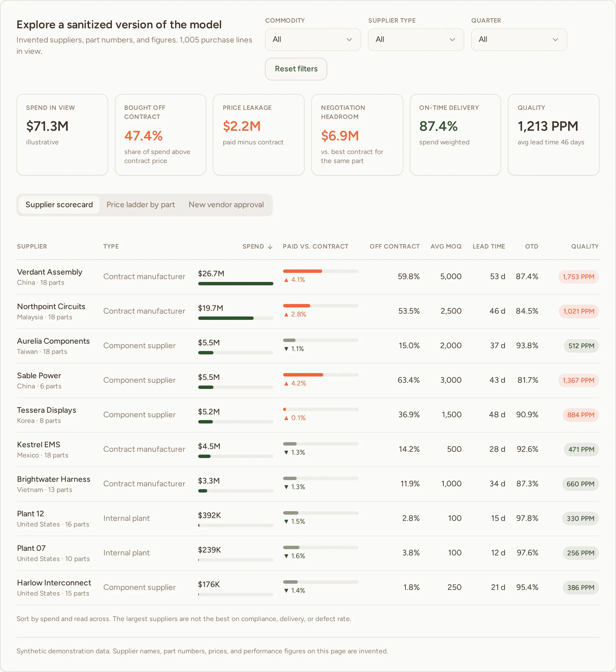This screenshot has width=616, height=672.
Task: Click the Quality 1,213 PPM card value
Action: click(548, 126)
